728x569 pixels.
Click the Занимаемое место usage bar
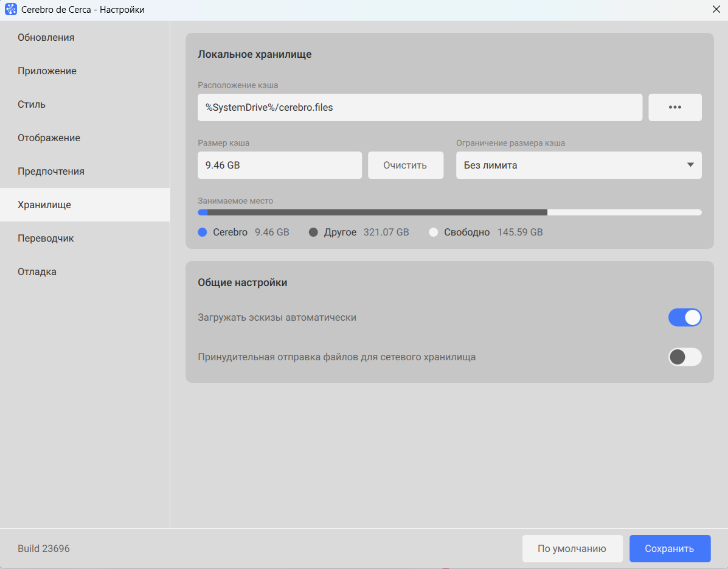pos(449,212)
